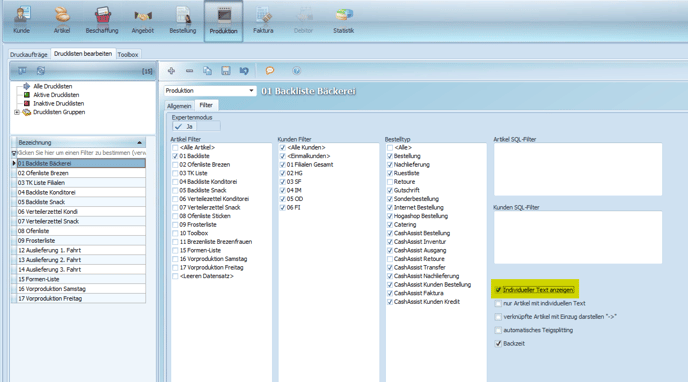This screenshot has width=688, height=382.
Task: Click the copy Druckliste icon
Action: coord(207,71)
